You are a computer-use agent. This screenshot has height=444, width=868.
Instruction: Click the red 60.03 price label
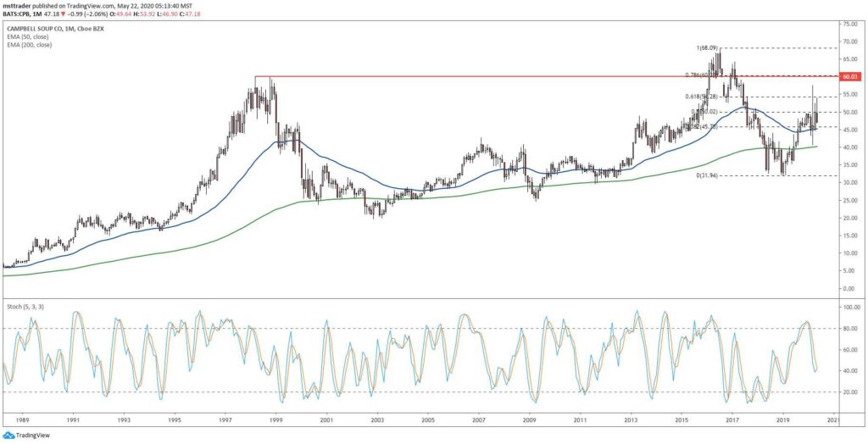pos(852,76)
